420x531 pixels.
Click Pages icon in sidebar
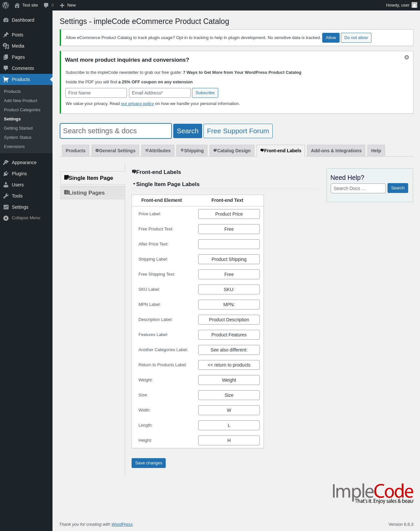point(6,57)
